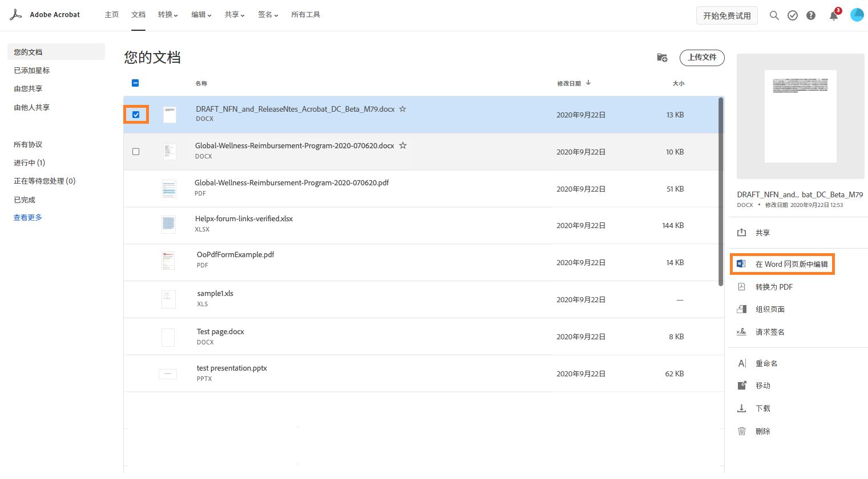Open file OoPdfFormExample.pdf
The height and width of the screenshot is (479, 868).
[235, 254]
